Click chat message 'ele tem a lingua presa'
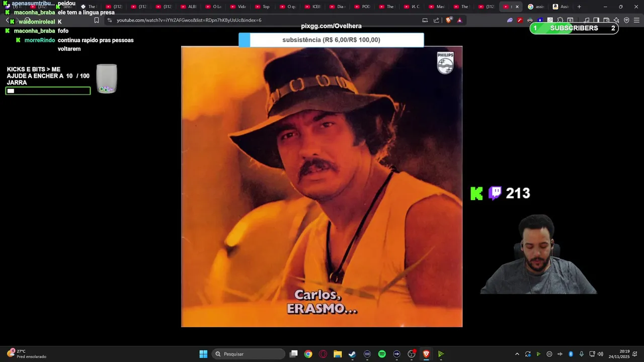This screenshot has height=362, width=644. (86, 13)
